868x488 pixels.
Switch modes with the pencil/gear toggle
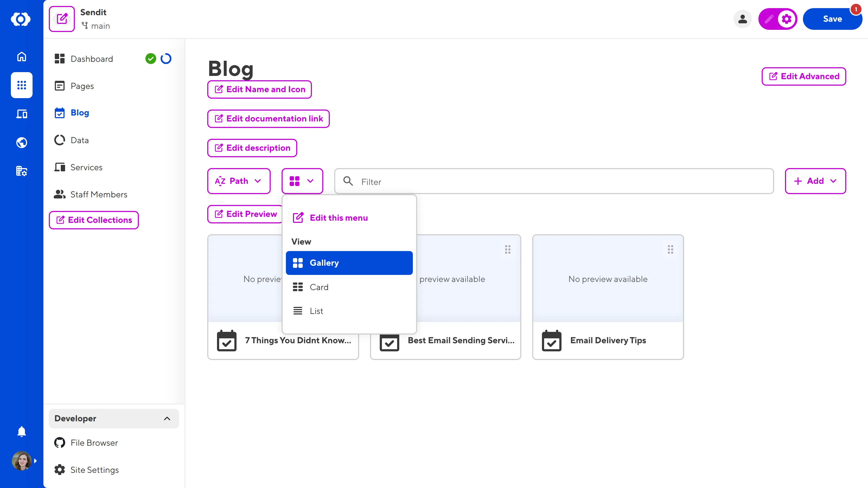[777, 19]
